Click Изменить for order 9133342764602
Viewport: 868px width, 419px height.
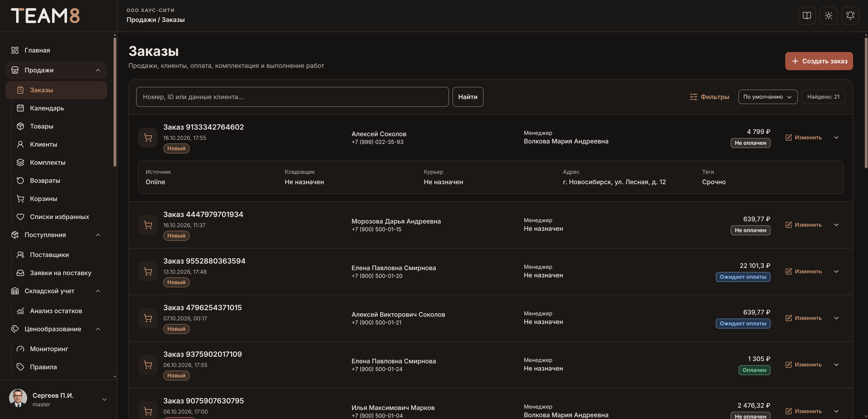(803, 138)
